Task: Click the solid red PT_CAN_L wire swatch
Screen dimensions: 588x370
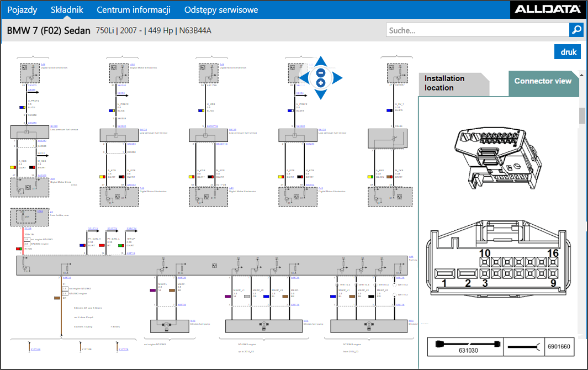Action: coord(102,245)
